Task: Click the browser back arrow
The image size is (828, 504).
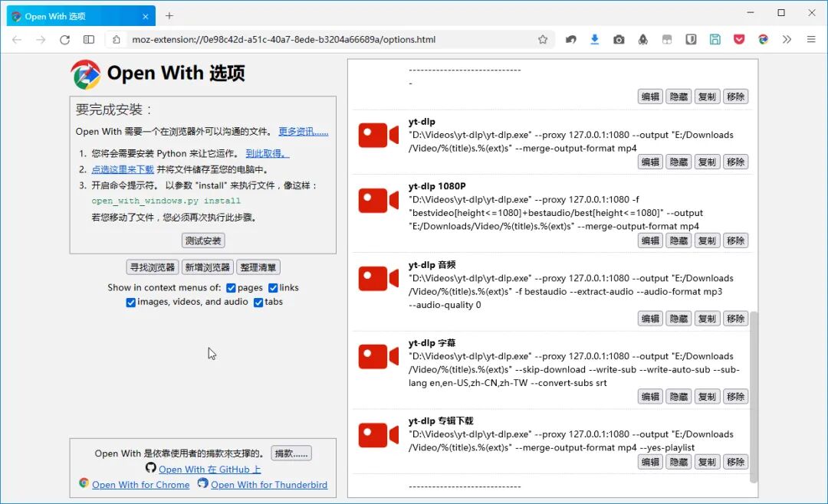Action: tap(17, 40)
